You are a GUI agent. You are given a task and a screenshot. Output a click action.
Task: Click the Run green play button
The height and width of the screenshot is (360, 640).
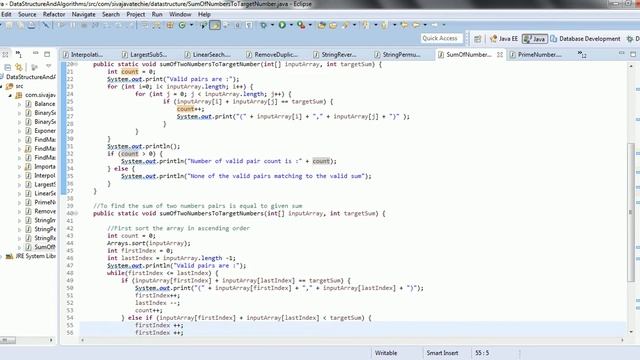[282, 25]
